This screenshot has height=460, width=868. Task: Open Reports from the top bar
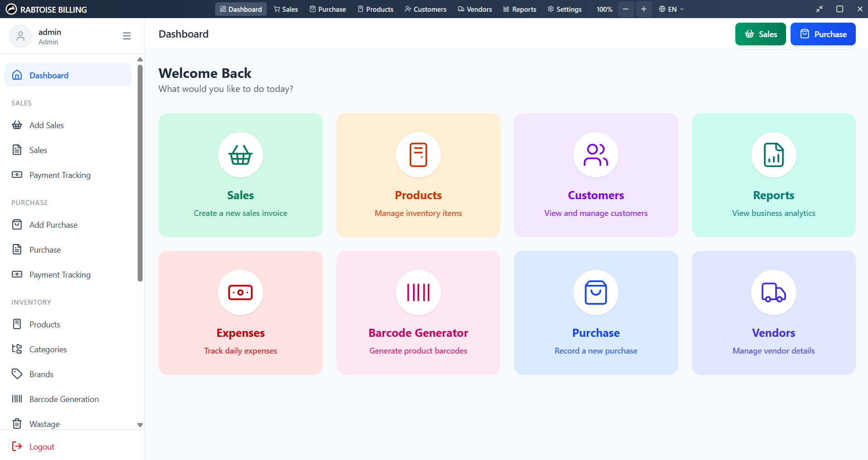point(520,9)
